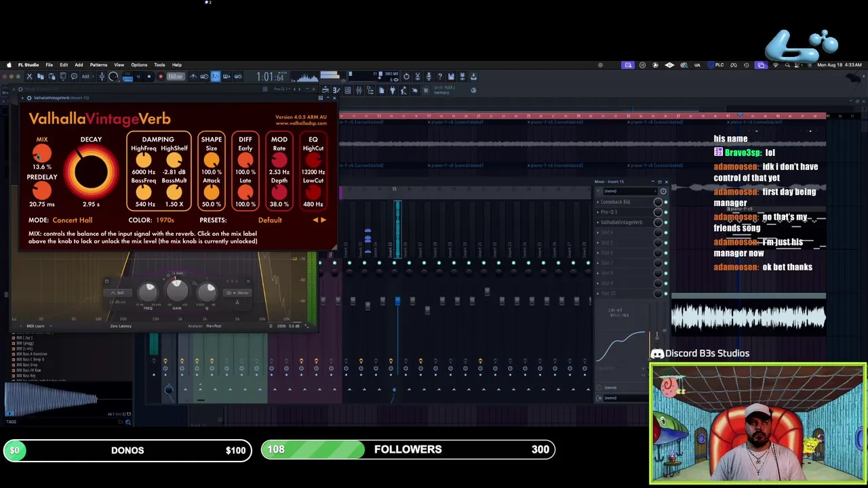
Task: Toggle the red Record button
Action: tap(161, 77)
